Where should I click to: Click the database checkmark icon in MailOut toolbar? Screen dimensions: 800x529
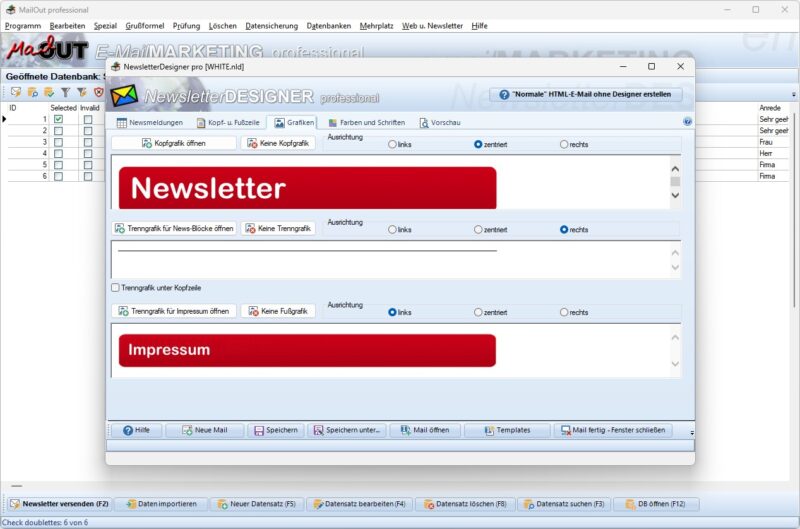49,92
